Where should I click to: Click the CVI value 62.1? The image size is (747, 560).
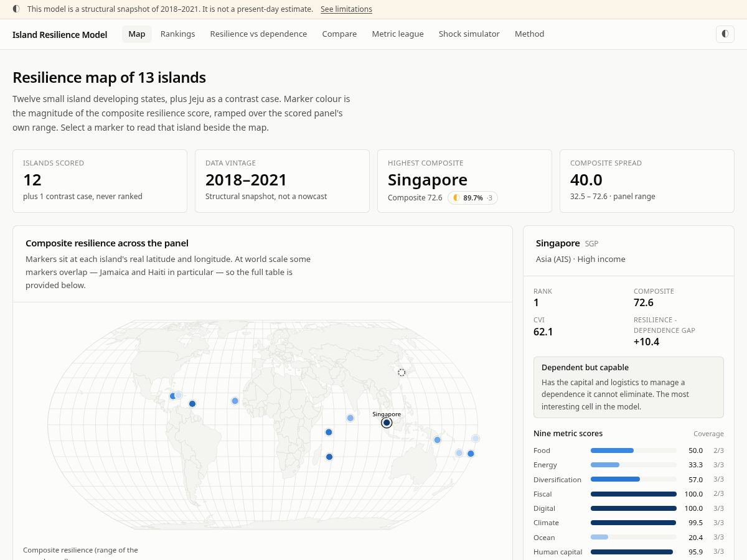(x=543, y=332)
